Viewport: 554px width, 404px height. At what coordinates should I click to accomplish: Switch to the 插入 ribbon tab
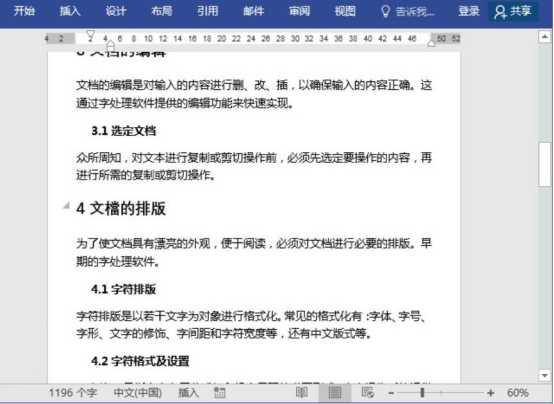[x=70, y=11]
